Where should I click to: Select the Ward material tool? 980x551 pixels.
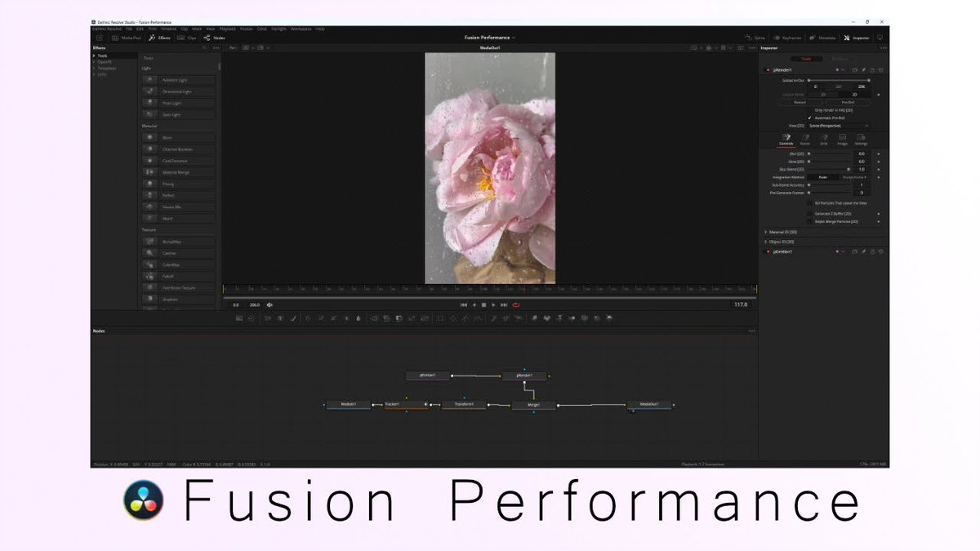coord(179,218)
